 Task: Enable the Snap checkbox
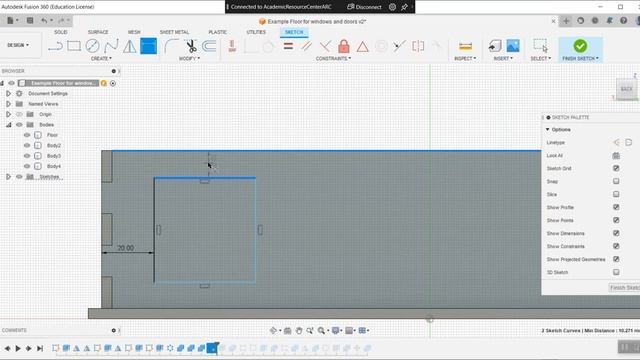click(616, 181)
